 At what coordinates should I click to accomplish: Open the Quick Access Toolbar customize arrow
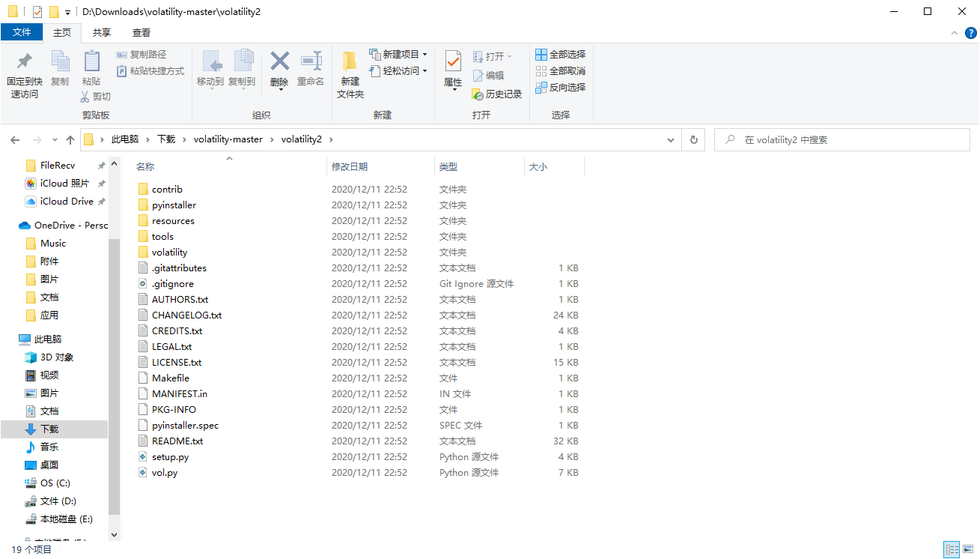[68, 13]
